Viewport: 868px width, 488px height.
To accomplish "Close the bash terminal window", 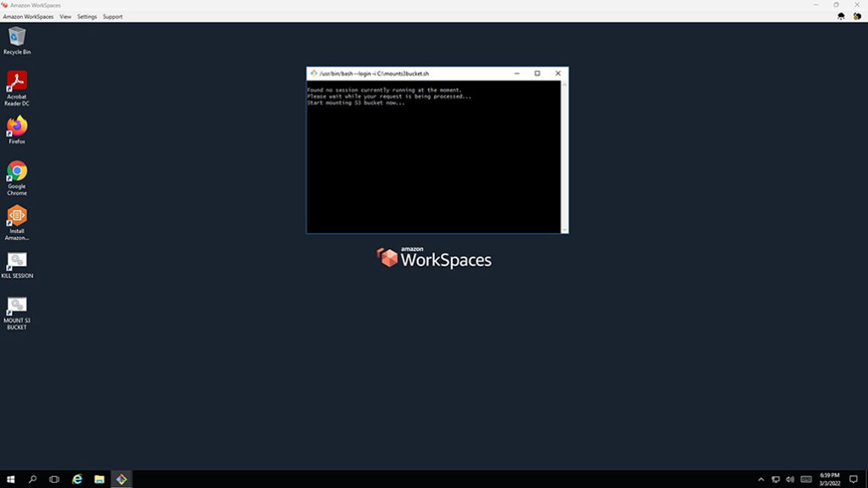I will [x=558, y=73].
